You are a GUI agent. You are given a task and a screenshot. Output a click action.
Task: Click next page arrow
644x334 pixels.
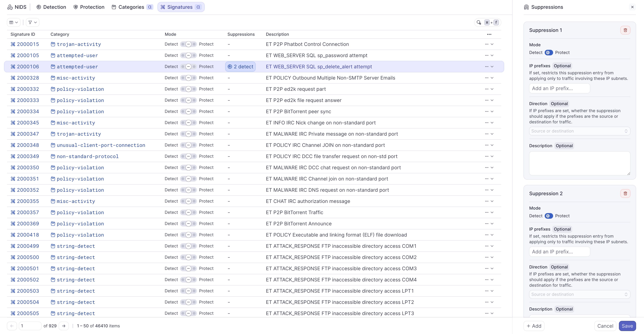tap(64, 326)
